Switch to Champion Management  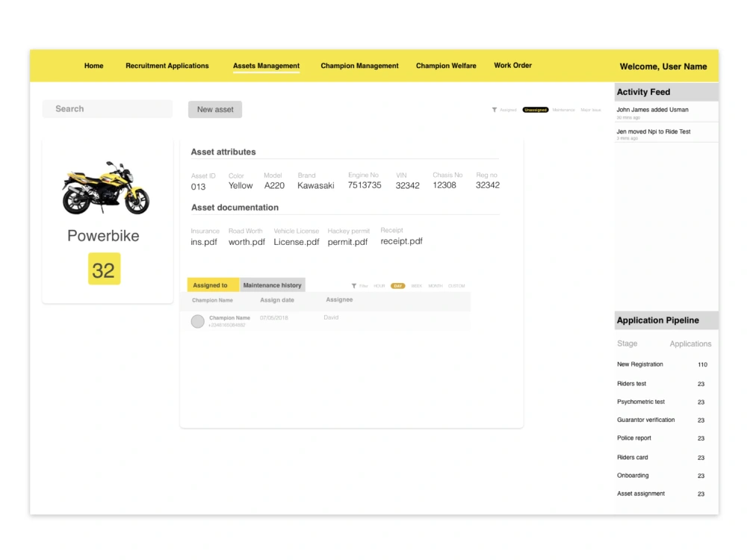click(x=360, y=66)
